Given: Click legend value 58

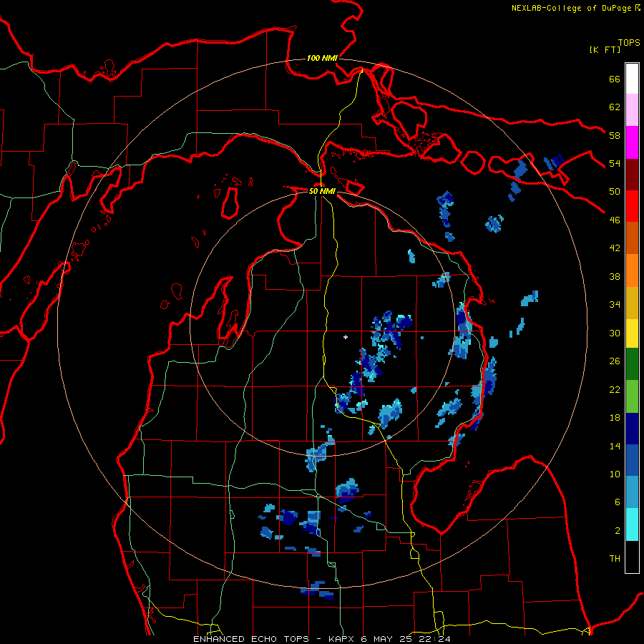Looking at the screenshot, I should 615,135.
